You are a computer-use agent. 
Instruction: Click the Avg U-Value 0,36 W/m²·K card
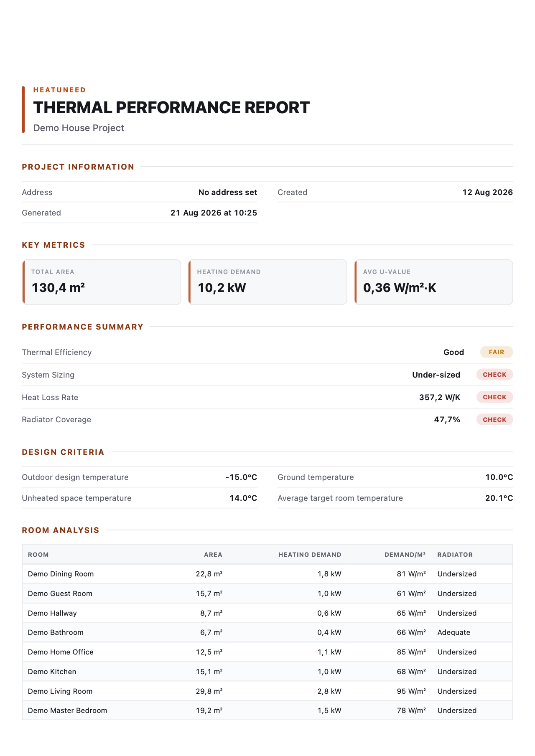433,282
